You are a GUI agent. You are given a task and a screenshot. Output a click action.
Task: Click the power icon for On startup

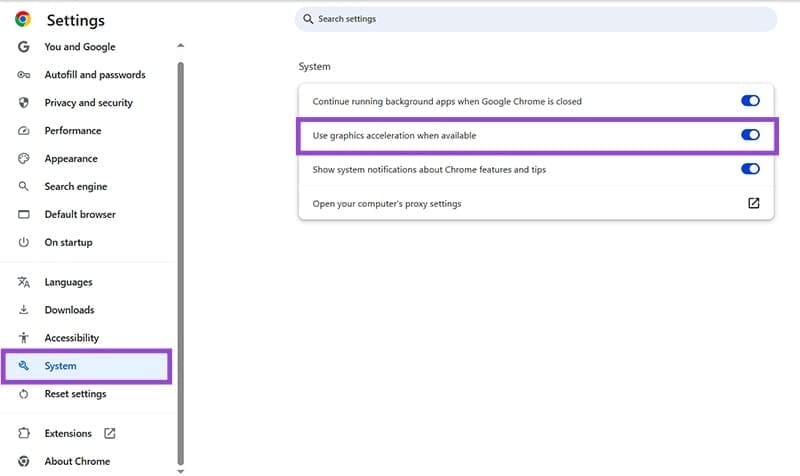(23, 242)
